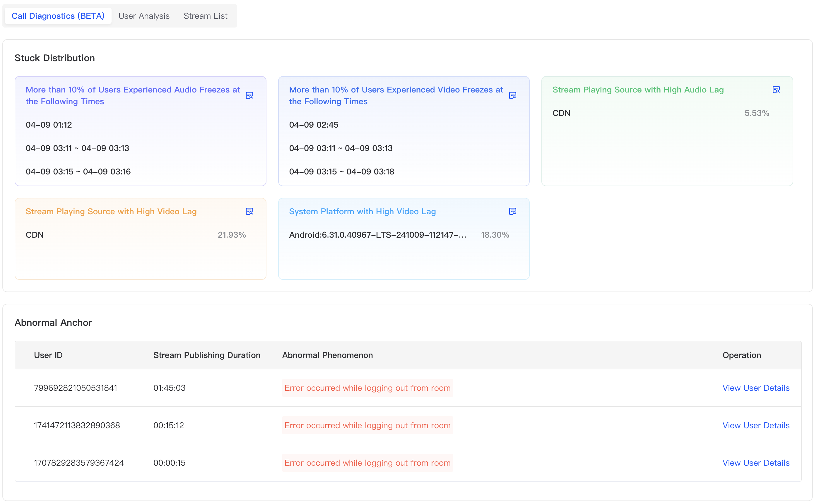814x504 pixels.
Task: Click the first row logout error tag
Action: click(367, 388)
